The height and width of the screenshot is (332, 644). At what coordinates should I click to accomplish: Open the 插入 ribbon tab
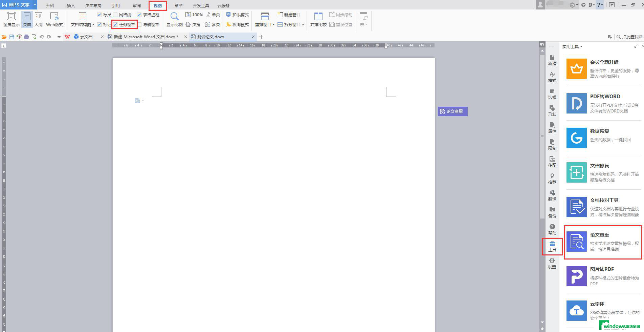tap(71, 5)
